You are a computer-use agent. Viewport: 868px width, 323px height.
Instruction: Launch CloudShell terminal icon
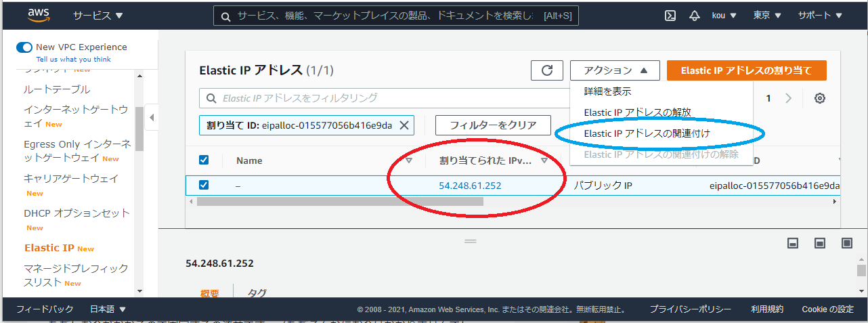670,16
